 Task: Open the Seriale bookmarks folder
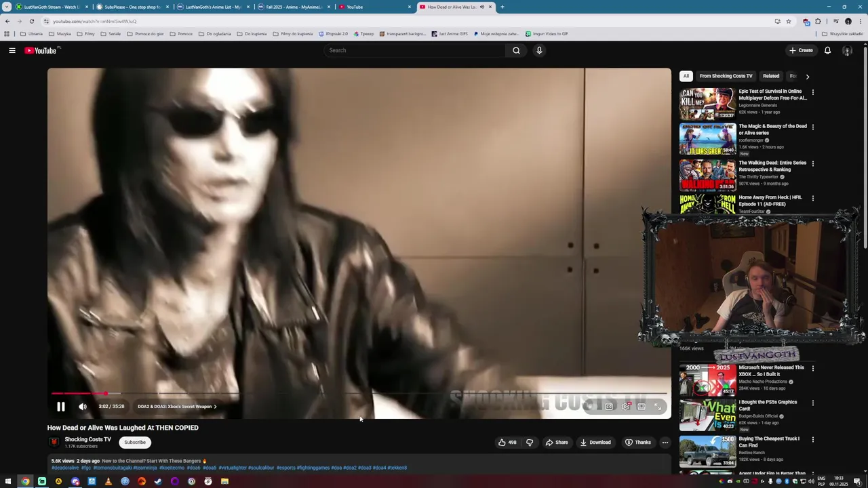point(111,34)
